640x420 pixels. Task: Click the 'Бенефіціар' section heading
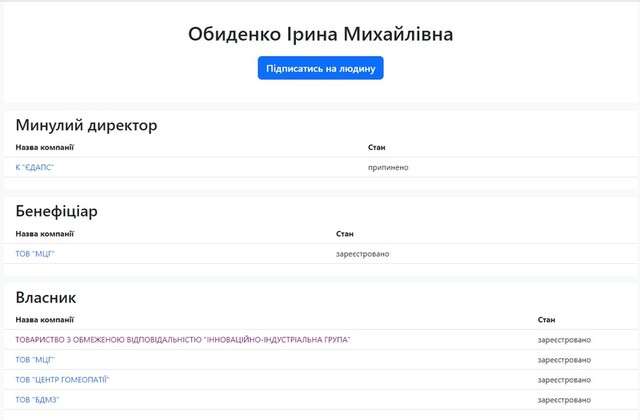pos(56,211)
